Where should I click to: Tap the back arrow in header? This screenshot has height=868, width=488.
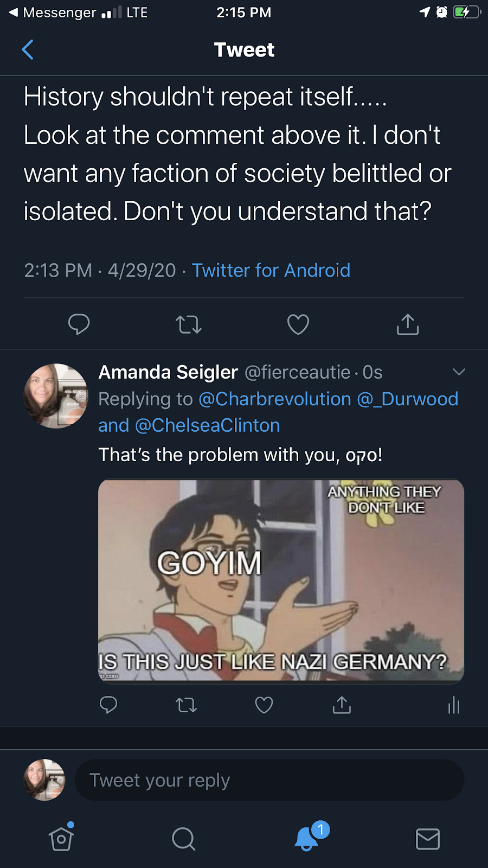(28, 50)
